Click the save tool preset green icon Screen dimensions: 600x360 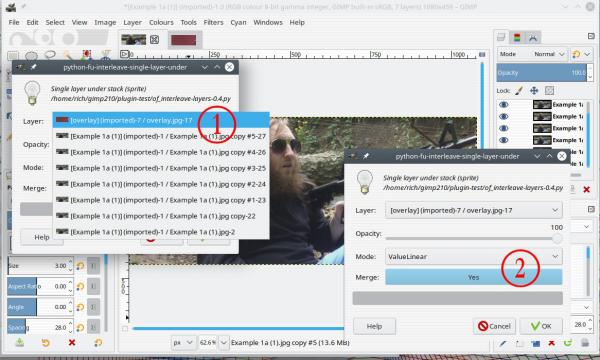(x=20, y=342)
